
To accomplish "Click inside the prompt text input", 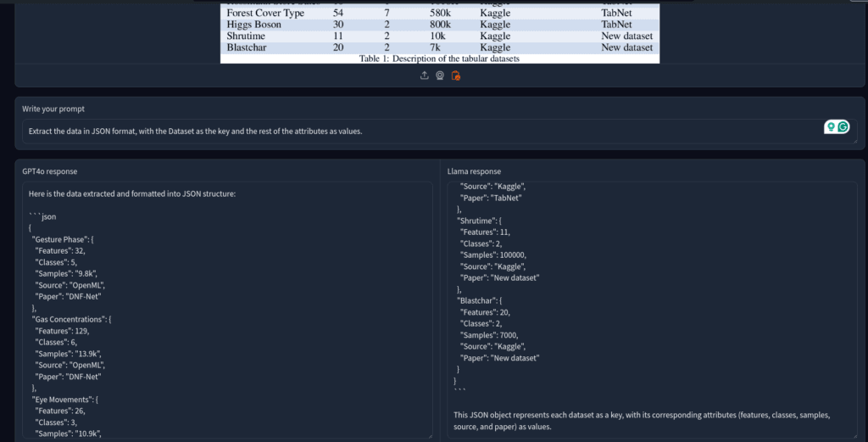I will click(440, 131).
